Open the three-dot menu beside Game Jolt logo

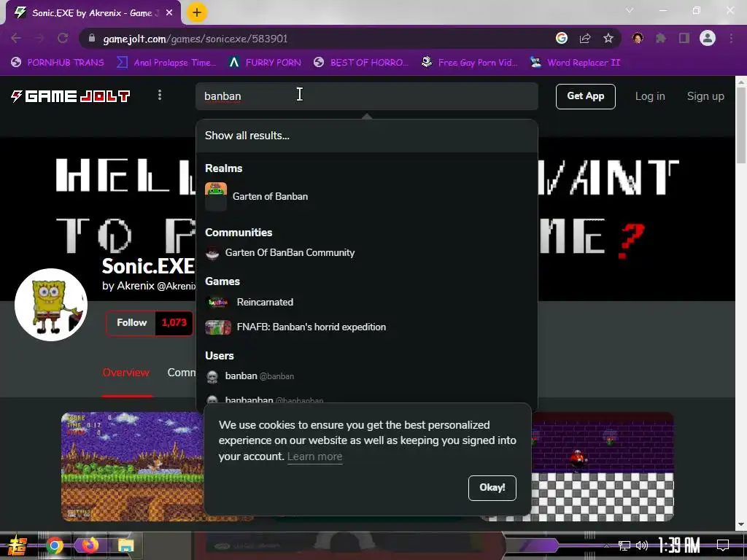(160, 96)
